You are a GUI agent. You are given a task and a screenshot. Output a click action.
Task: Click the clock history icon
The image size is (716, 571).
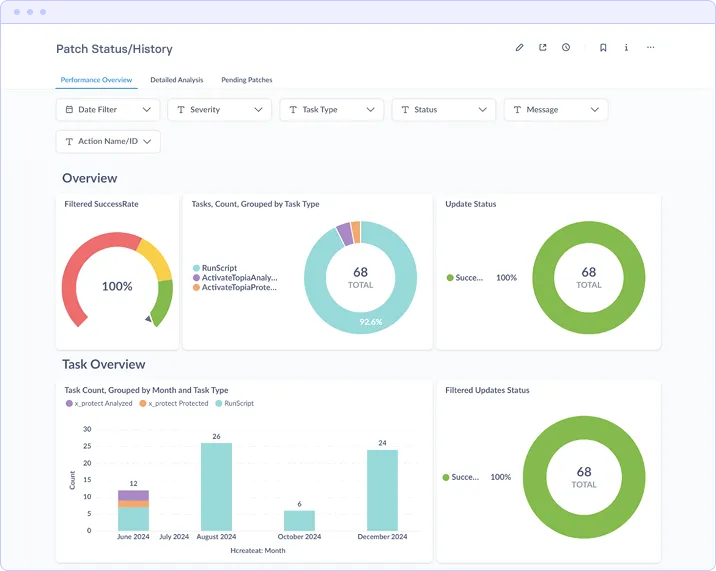[566, 48]
